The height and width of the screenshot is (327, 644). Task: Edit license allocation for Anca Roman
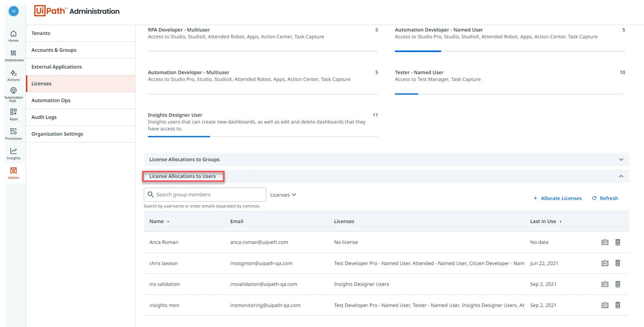click(x=605, y=242)
